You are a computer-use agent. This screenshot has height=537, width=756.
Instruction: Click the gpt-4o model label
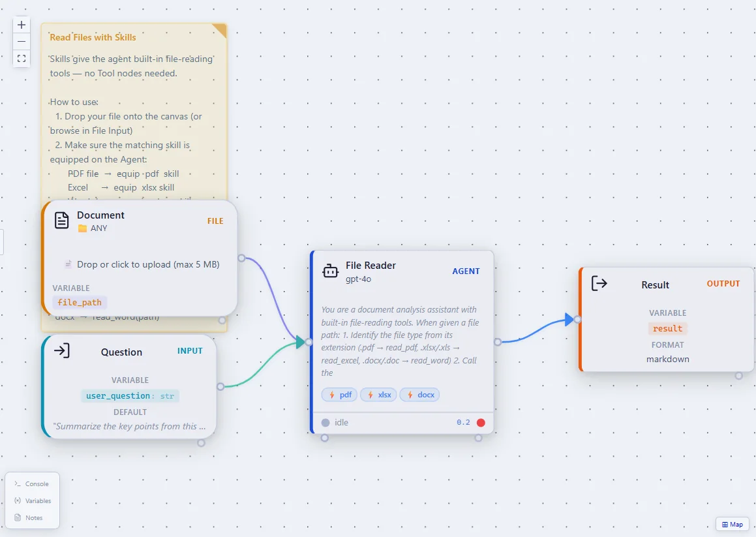point(358,279)
